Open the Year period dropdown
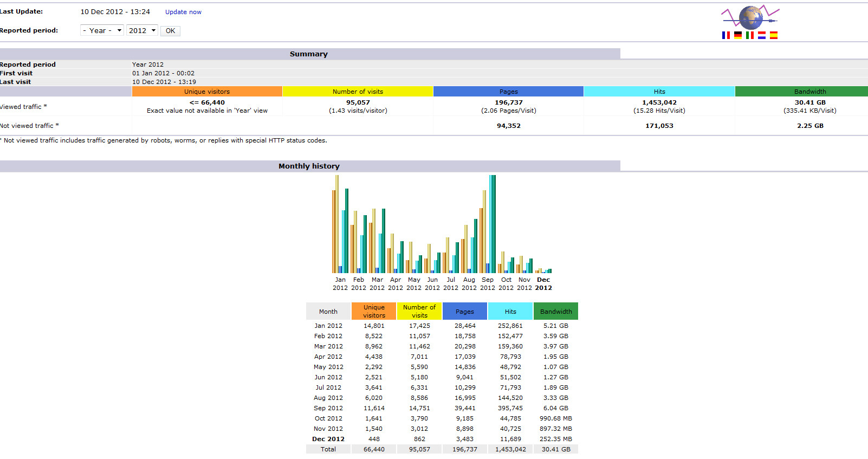Image resolution: width=868 pixels, height=459 pixels. point(102,30)
